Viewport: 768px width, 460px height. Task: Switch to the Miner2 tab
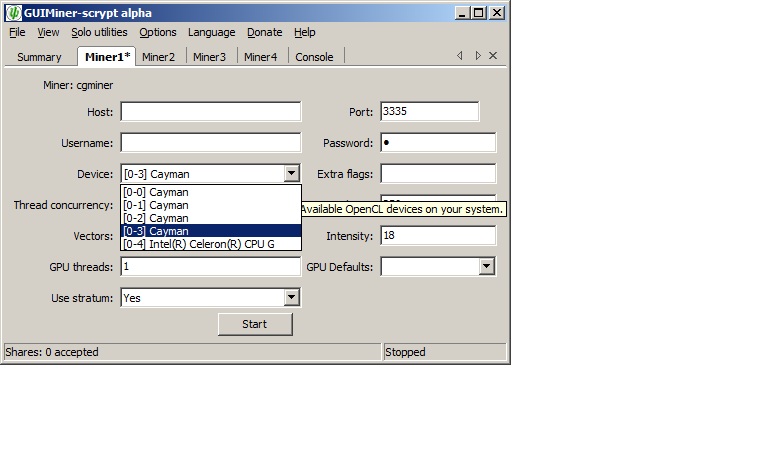pos(158,57)
